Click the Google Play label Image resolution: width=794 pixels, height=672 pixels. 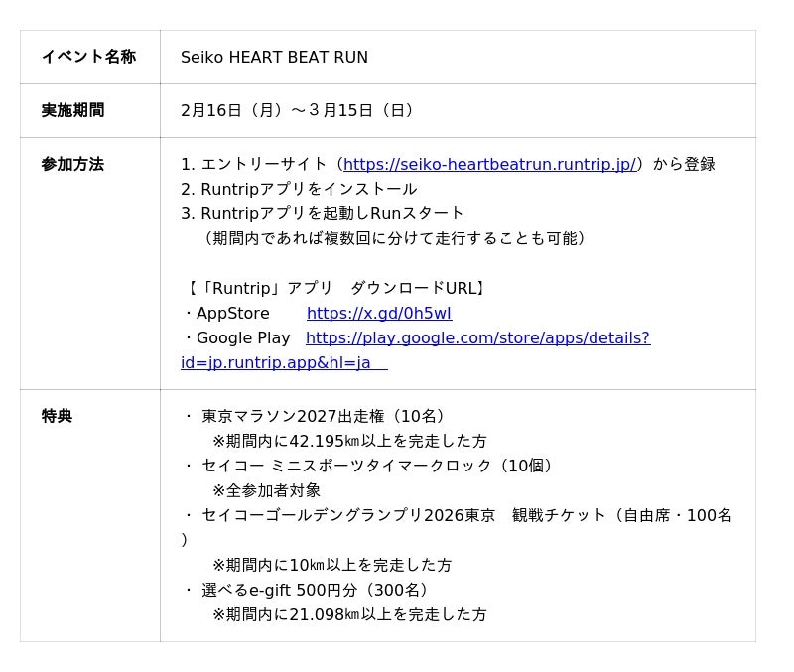click(243, 338)
